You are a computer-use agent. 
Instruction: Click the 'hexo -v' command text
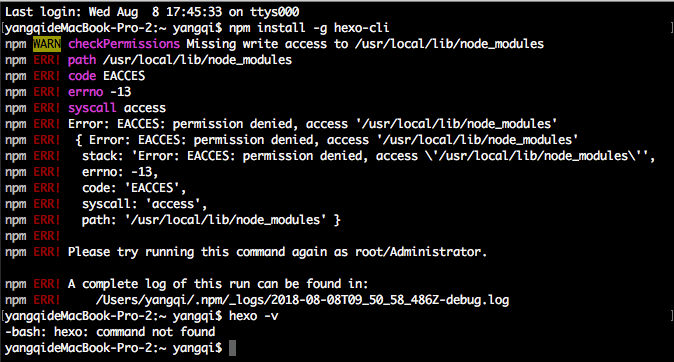click(254, 316)
